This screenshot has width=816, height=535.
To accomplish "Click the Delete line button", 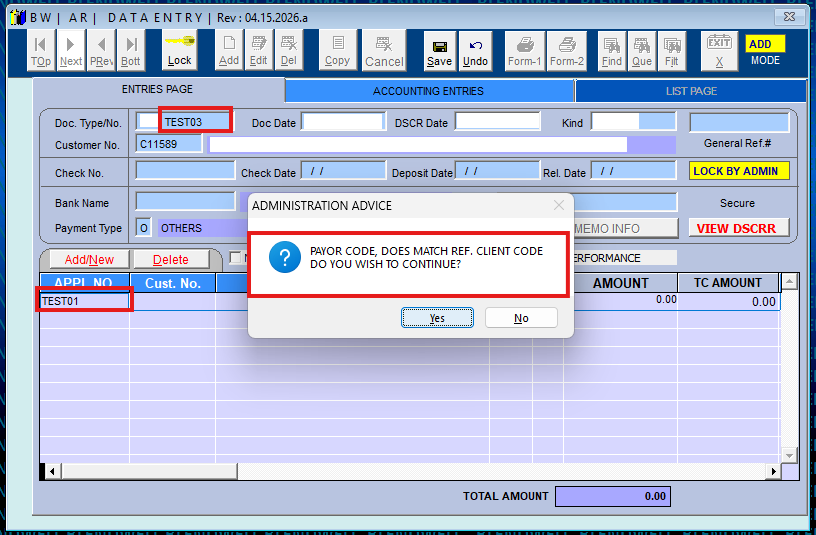I will coord(171,259).
